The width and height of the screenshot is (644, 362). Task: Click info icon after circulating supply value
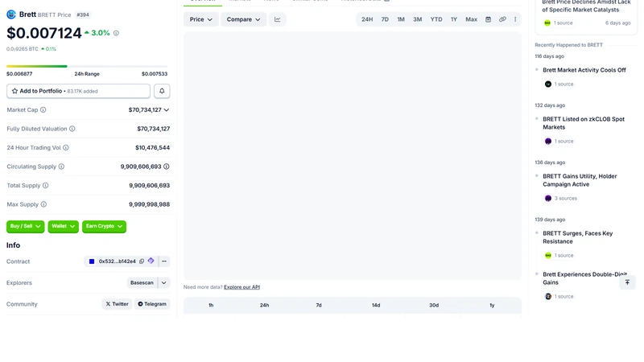click(167, 167)
